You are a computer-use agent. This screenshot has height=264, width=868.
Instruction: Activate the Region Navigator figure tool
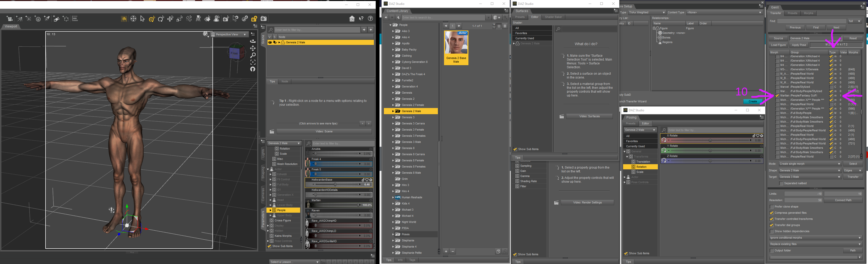217,19
